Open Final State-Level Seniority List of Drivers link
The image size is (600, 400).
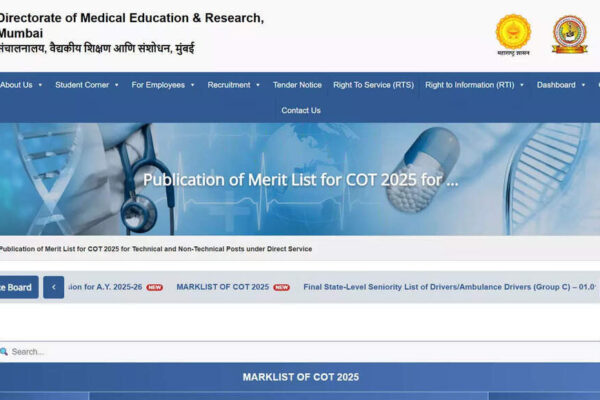[449, 287]
